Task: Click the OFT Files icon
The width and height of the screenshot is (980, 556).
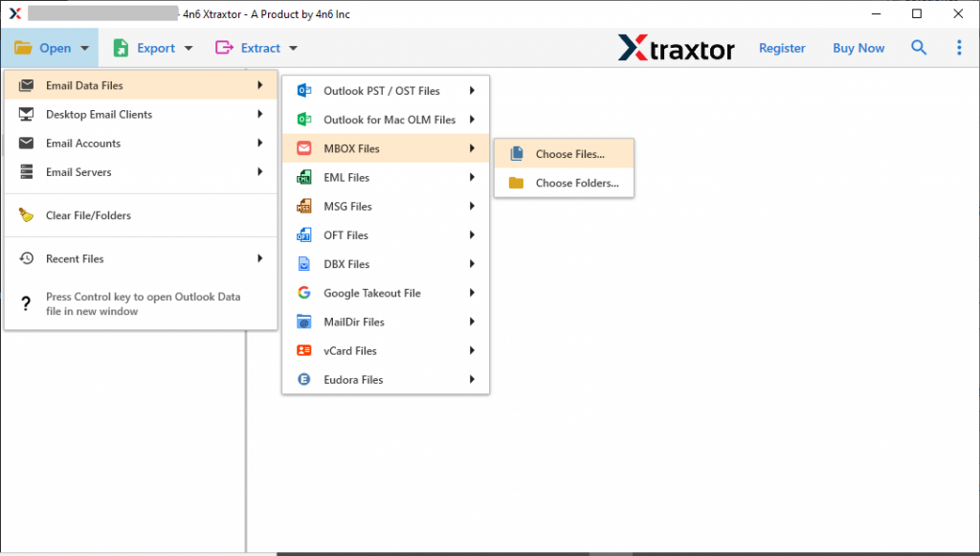Action: click(x=303, y=234)
